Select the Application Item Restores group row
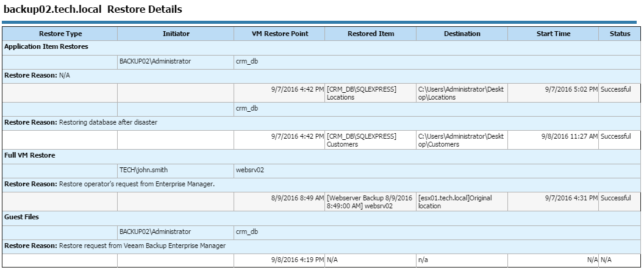 pos(321,47)
